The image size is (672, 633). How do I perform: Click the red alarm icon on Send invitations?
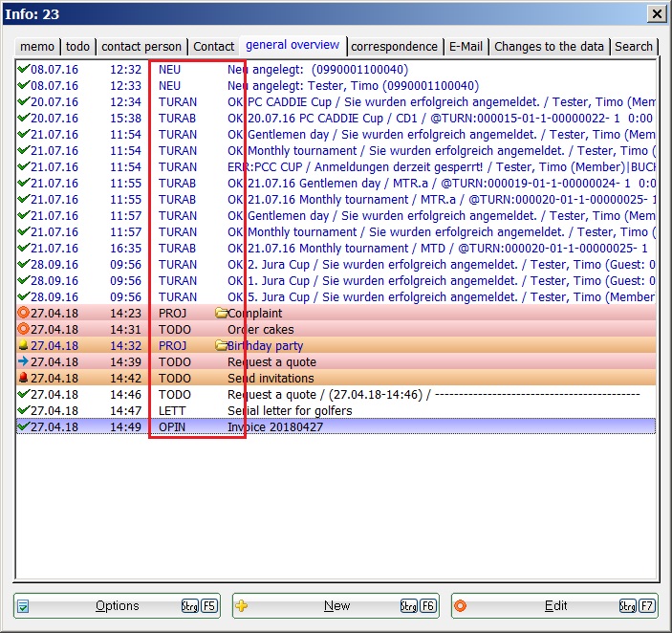pyautogui.click(x=23, y=379)
